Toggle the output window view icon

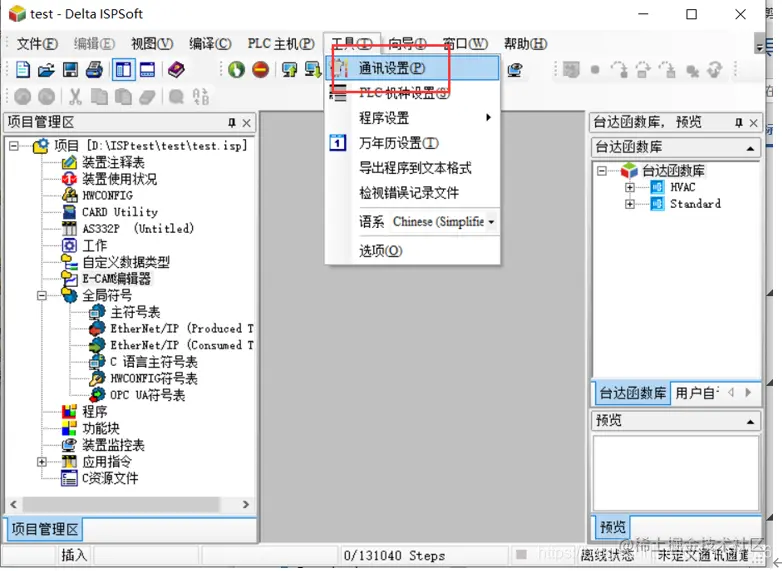(x=147, y=70)
